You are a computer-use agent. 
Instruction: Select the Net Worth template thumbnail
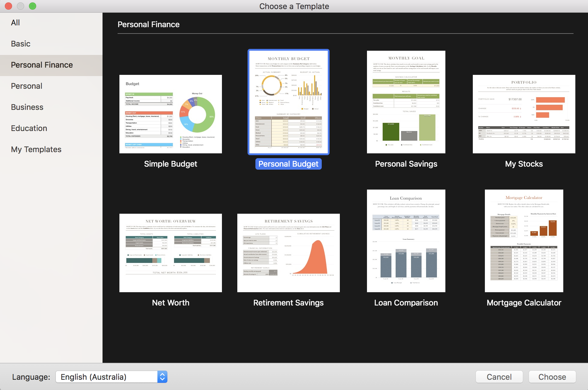[170, 253]
